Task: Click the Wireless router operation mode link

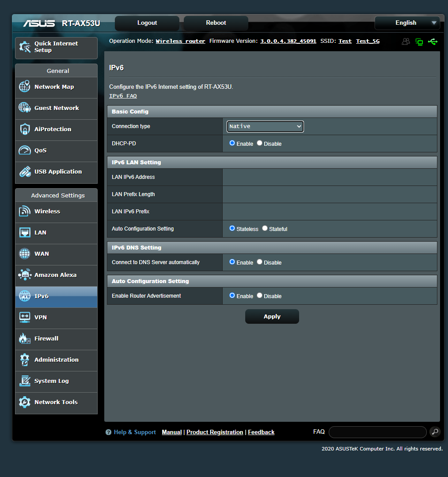Action: tap(180, 41)
